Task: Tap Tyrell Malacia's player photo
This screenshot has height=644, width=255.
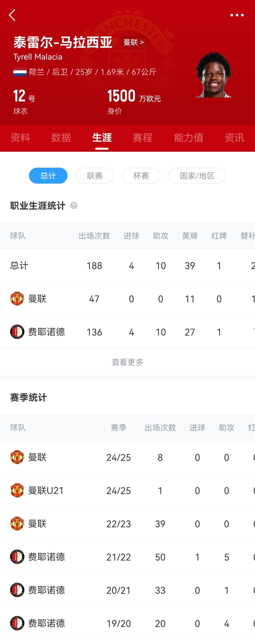Action: [214, 75]
